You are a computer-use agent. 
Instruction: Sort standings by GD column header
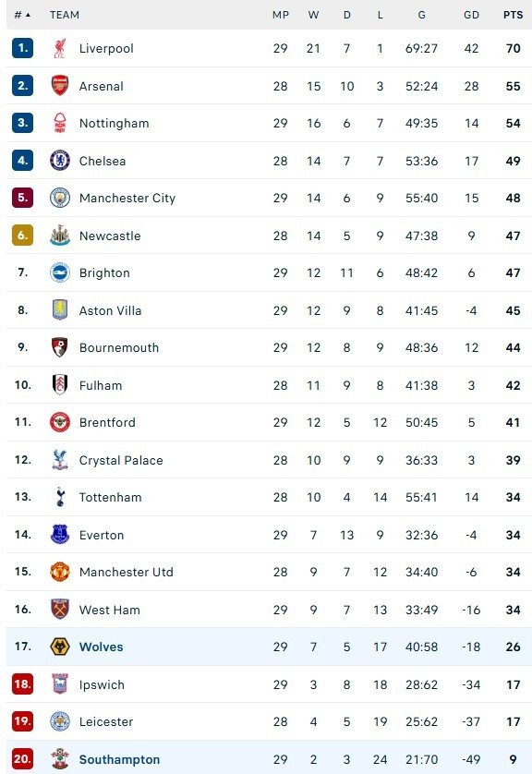click(471, 15)
